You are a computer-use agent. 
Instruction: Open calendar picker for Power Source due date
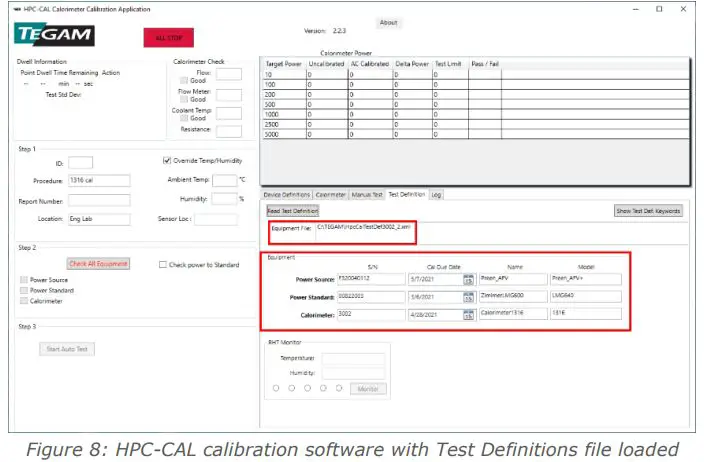[x=468, y=279]
